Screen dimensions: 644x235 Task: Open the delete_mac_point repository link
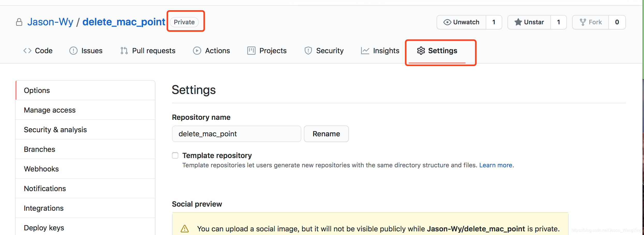[x=124, y=22]
